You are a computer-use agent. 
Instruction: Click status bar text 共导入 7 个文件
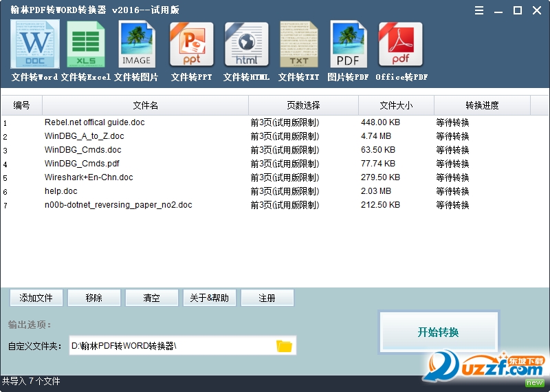[31, 381]
